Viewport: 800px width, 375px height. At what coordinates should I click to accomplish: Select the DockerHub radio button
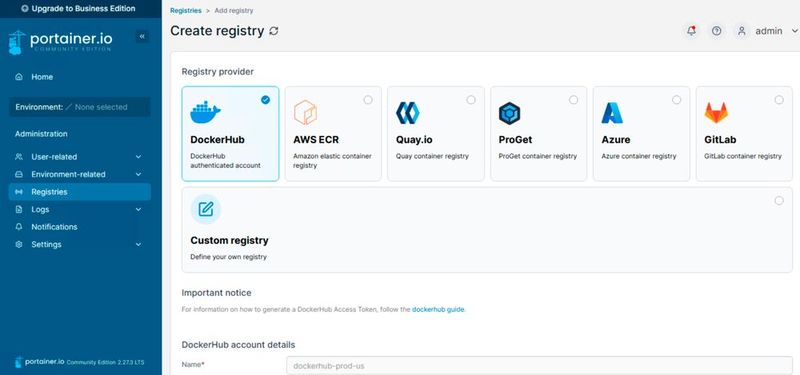pos(265,100)
